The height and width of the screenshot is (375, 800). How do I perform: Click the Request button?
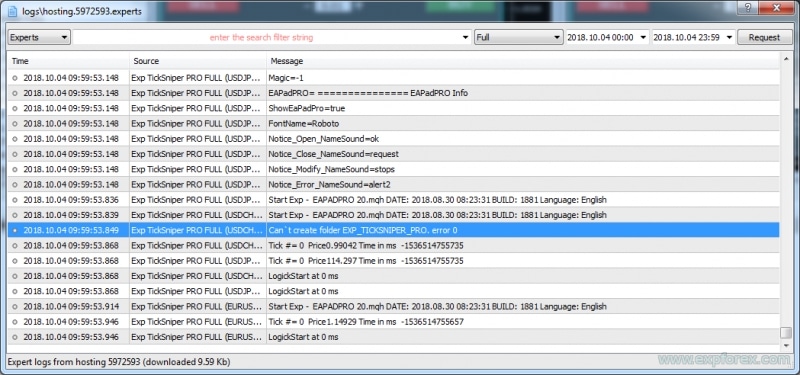(764, 37)
